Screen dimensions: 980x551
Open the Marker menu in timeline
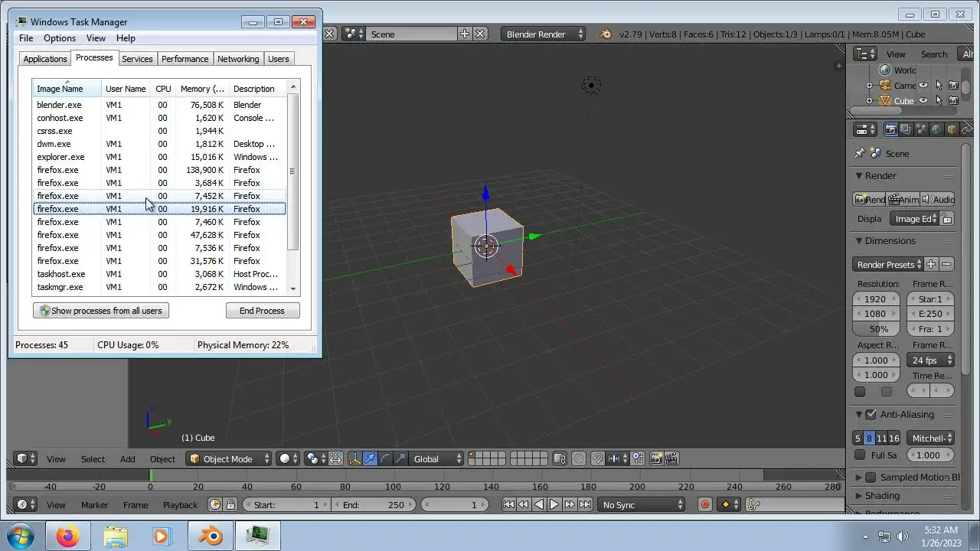[x=94, y=505]
